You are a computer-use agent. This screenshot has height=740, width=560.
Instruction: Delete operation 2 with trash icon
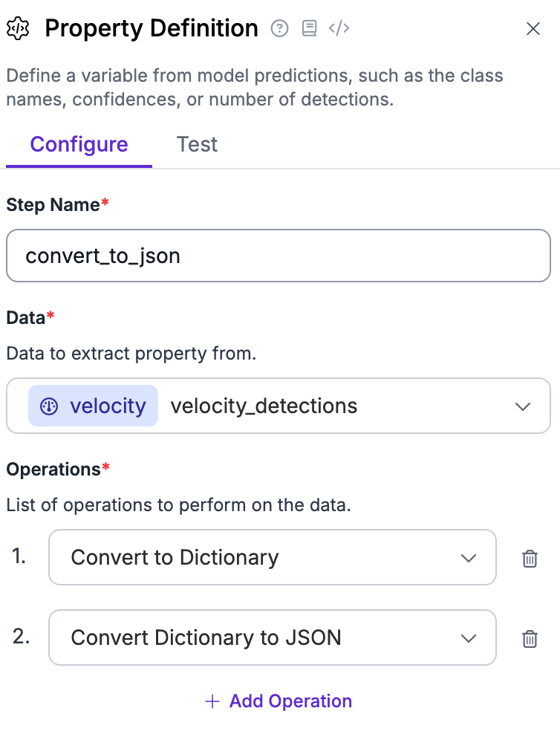click(530, 638)
